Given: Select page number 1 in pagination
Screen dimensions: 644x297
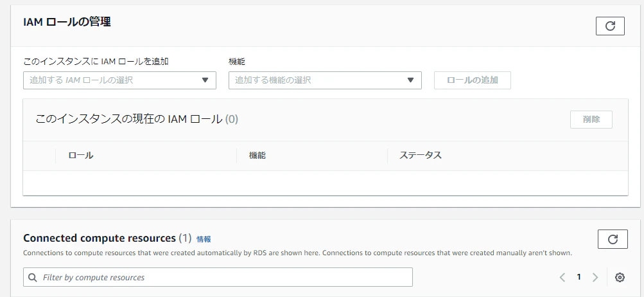Looking at the screenshot, I should click(x=579, y=277).
